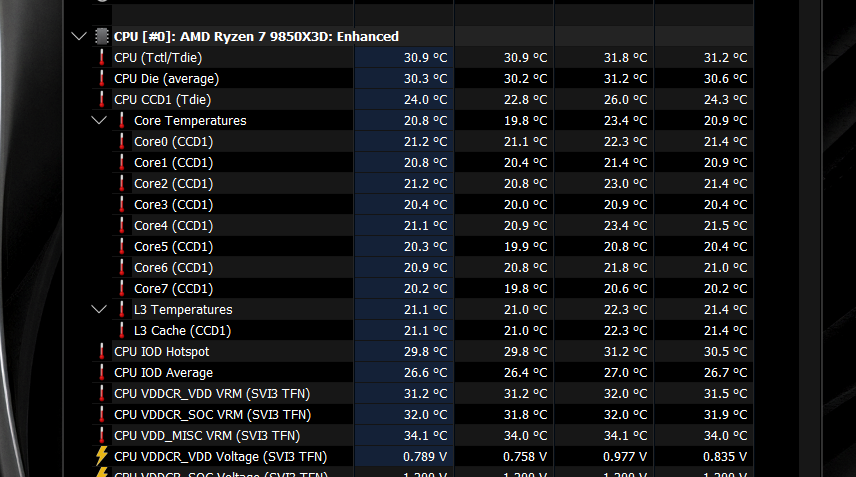
Task: Select the Core1 (CCD1) row label
Action: 174,163
